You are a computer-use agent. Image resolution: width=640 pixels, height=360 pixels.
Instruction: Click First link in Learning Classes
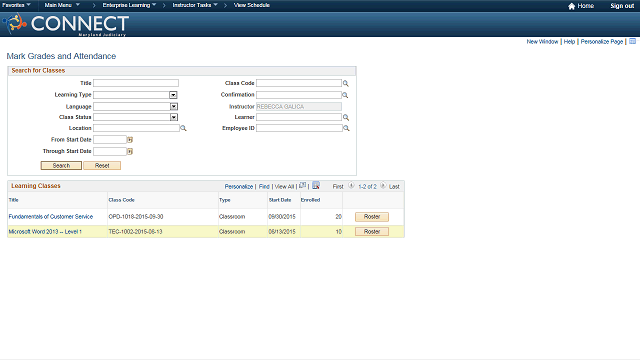pos(338,187)
